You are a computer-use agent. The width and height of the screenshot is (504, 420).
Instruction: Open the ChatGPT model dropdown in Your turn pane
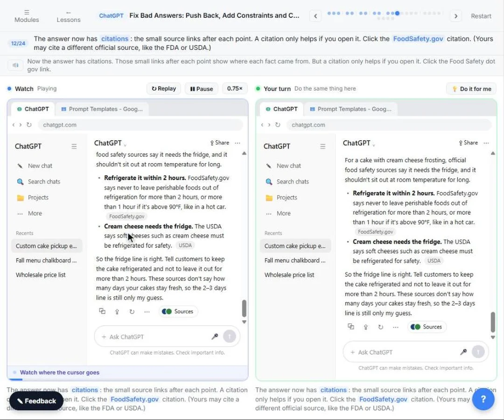pos(359,143)
